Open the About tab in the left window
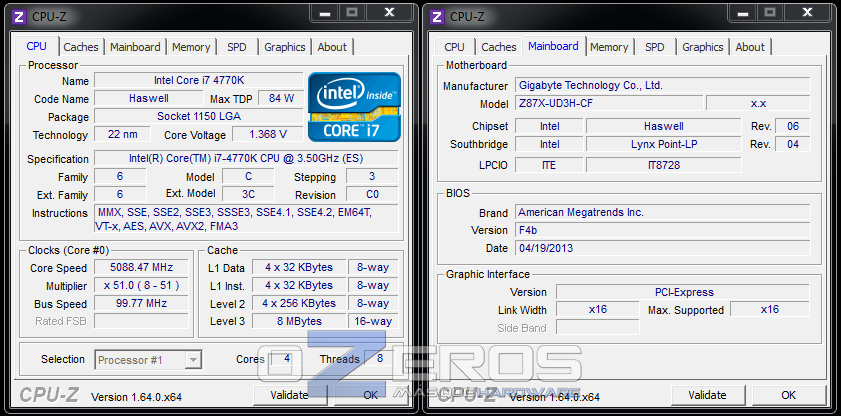841x416 pixels. coord(332,47)
